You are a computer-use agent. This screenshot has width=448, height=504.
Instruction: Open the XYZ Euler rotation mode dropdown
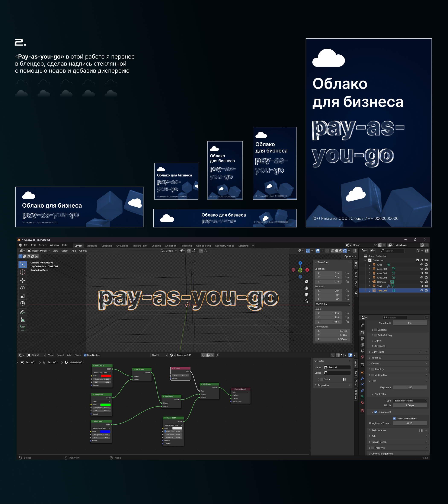333,304
